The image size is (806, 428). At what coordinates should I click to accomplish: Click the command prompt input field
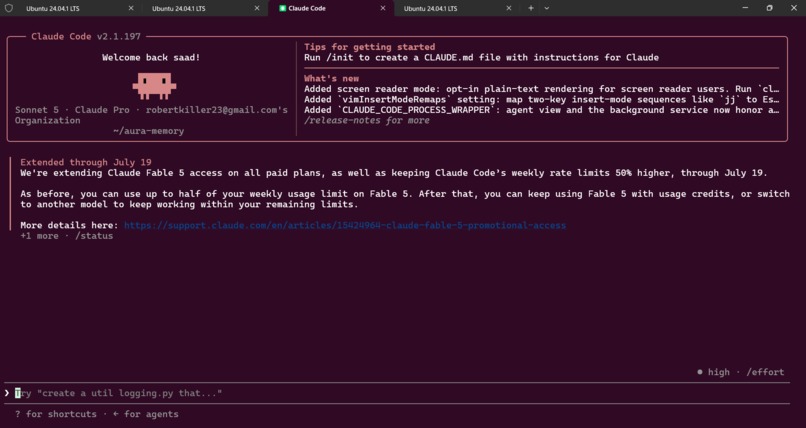point(396,393)
